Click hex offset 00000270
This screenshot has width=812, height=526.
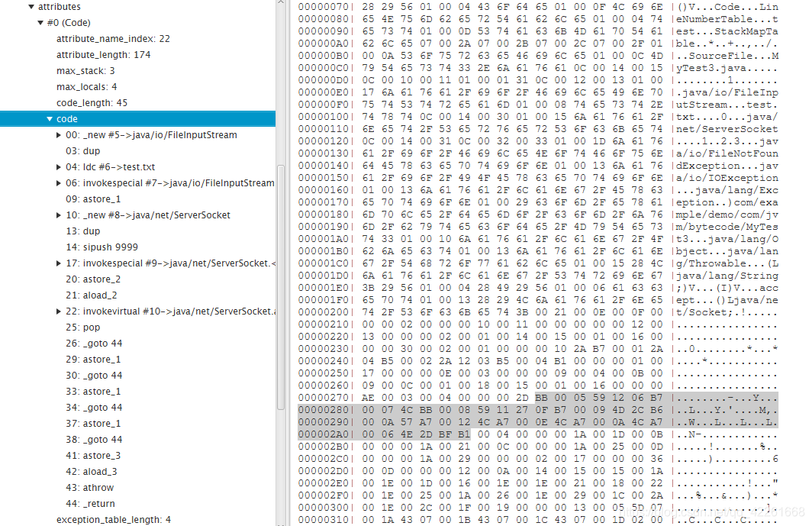[323, 398]
